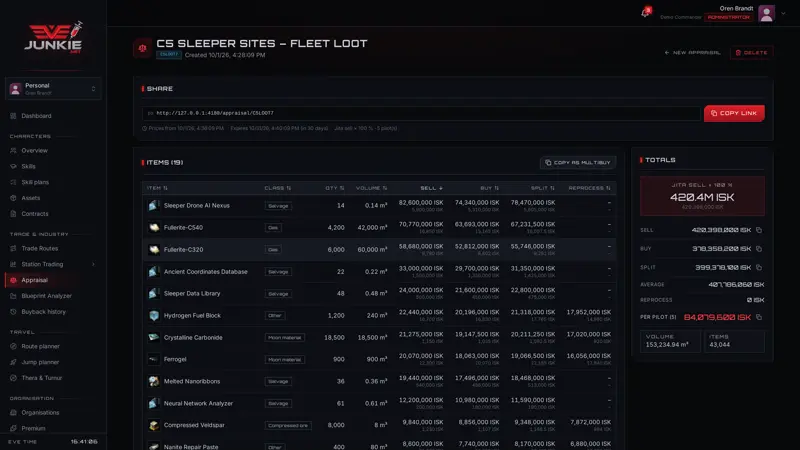The image size is (800, 450).
Task: Click the Fullerite-C320 item icon
Action: (154, 249)
